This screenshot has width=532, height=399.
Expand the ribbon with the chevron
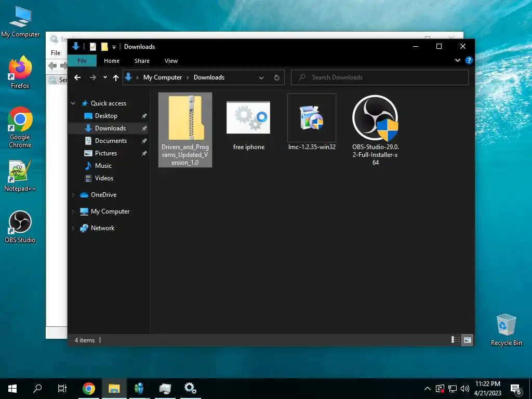tap(458, 60)
